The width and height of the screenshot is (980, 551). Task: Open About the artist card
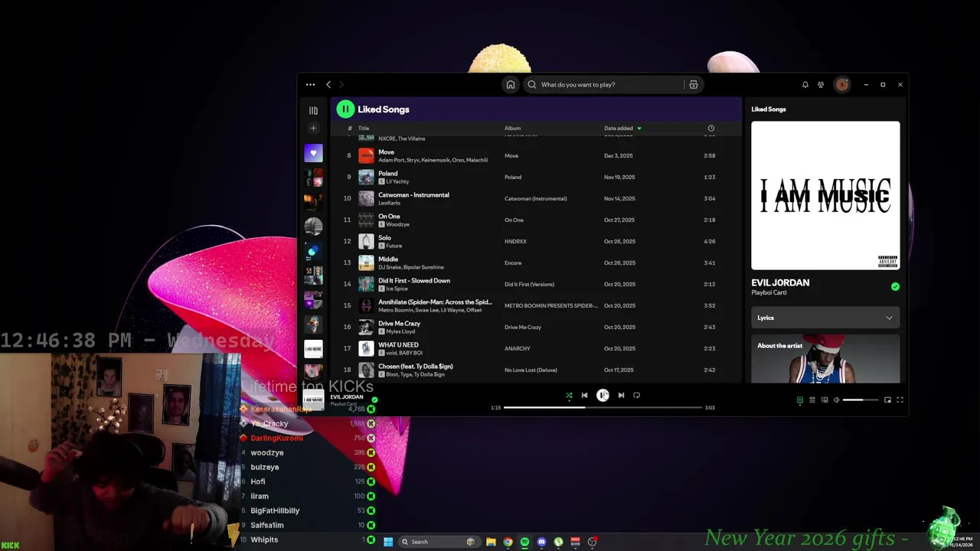pos(825,358)
